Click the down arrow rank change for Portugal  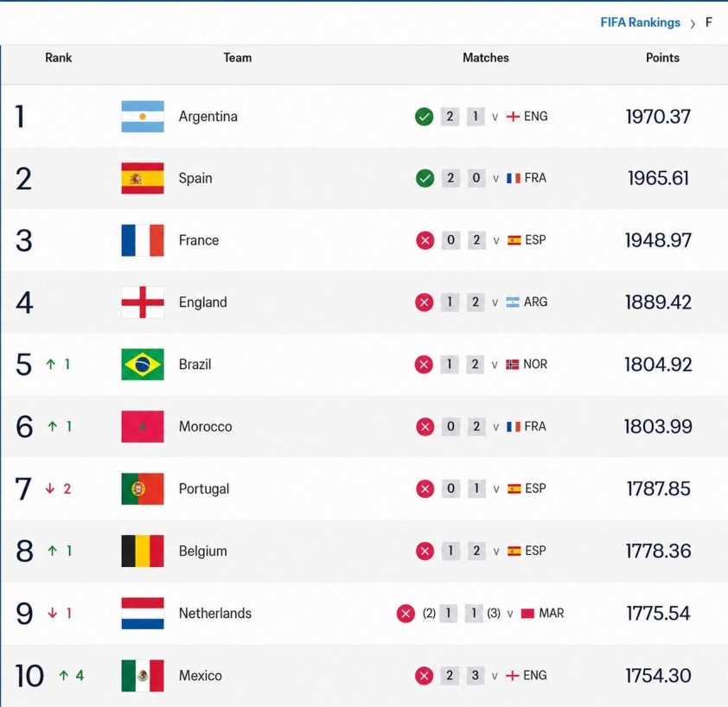click(50, 488)
